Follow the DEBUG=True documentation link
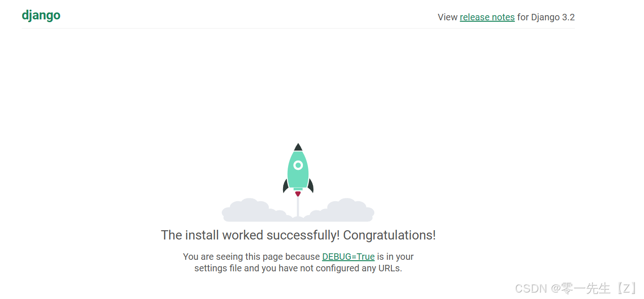 348,257
